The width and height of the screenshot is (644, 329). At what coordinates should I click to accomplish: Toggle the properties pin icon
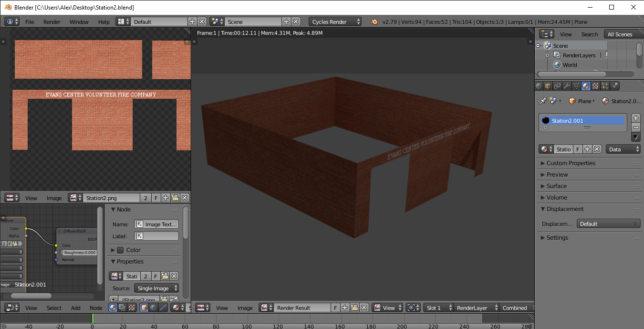pos(542,101)
